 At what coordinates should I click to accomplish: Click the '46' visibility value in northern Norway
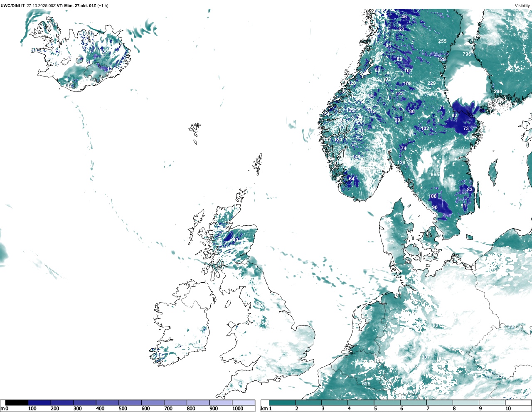[x=404, y=17]
